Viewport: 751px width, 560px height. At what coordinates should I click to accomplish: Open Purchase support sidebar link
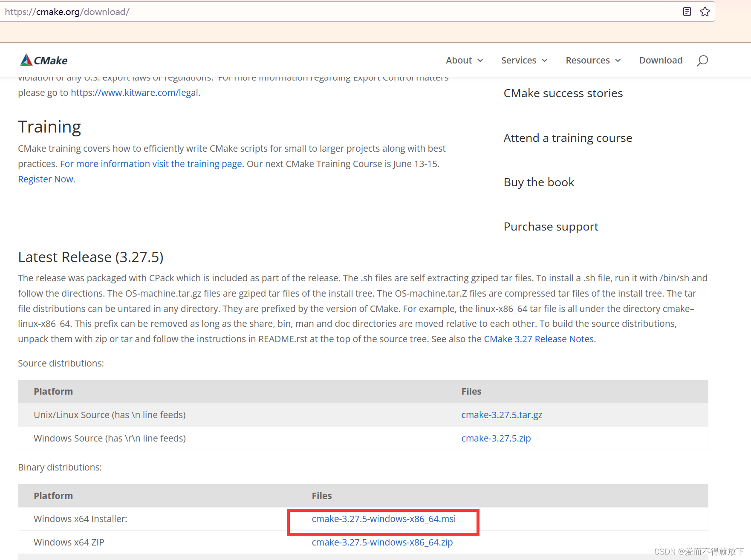(551, 226)
